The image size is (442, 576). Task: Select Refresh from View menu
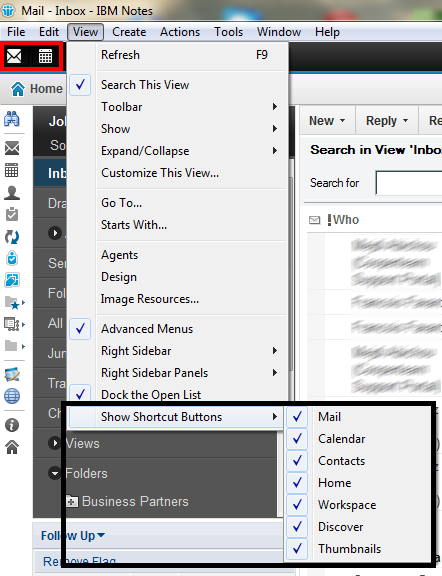tap(177, 55)
